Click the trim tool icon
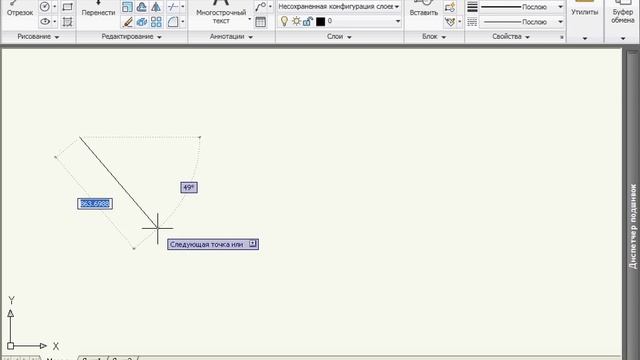Image resolution: width=640 pixels, height=360 pixels. (173, 7)
